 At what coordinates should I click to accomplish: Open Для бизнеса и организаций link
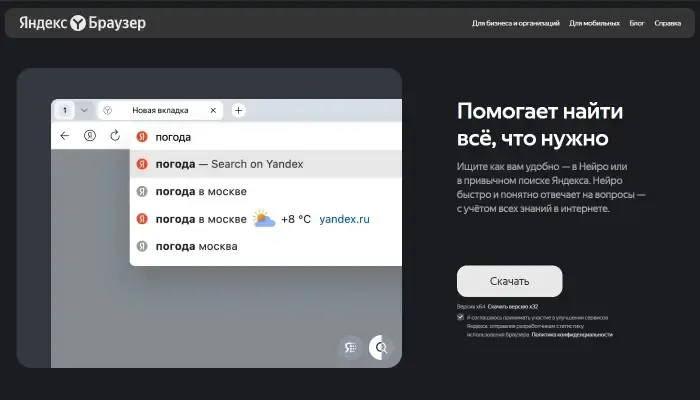tap(516, 23)
